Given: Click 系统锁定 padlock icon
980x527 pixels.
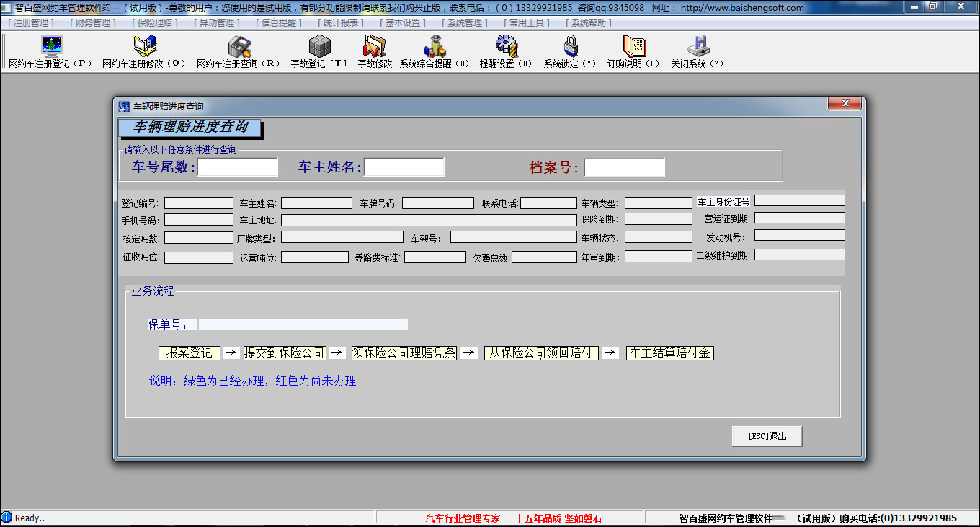Looking at the screenshot, I should point(571,47).
